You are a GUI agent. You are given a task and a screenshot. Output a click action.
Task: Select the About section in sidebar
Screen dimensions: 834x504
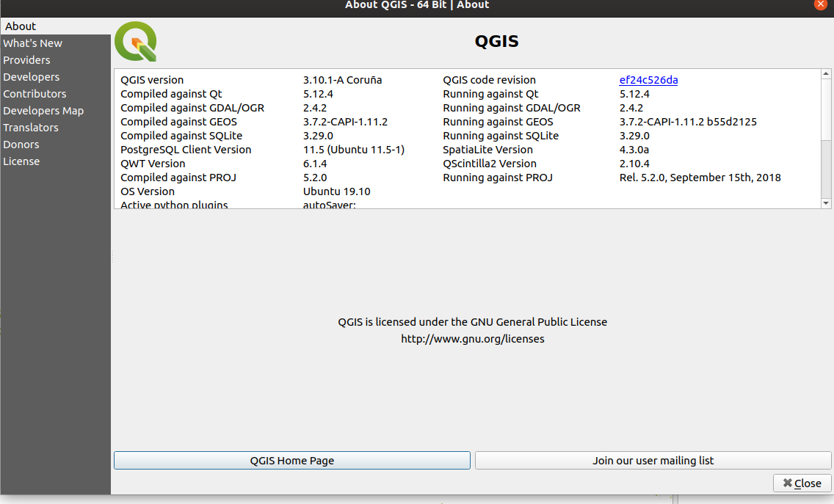[21, 26]
